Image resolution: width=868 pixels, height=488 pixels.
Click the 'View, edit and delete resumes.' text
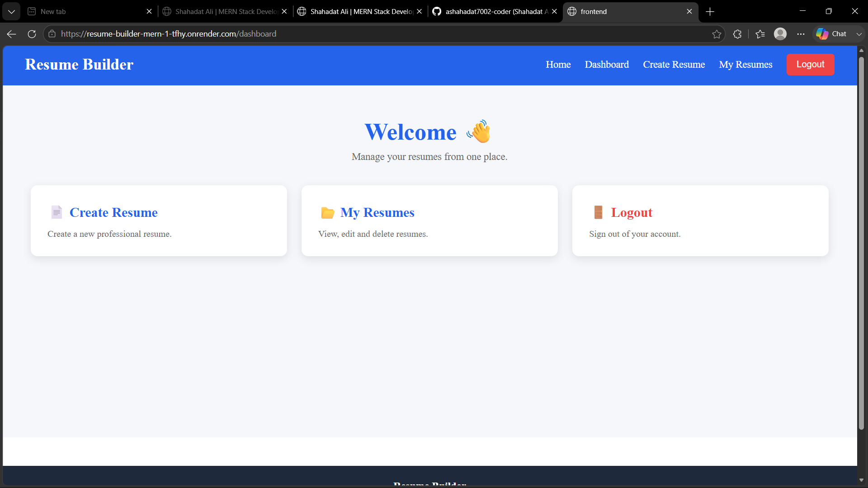point(373,234)
